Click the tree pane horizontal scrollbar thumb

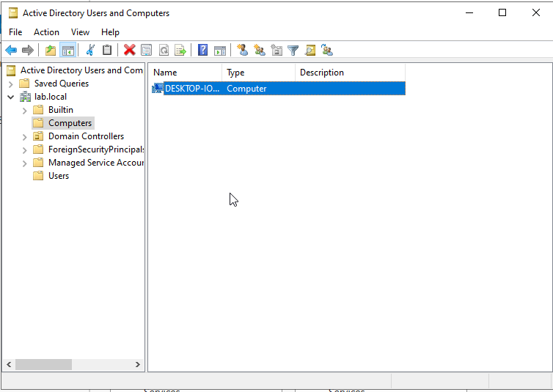tap(43, 365)
